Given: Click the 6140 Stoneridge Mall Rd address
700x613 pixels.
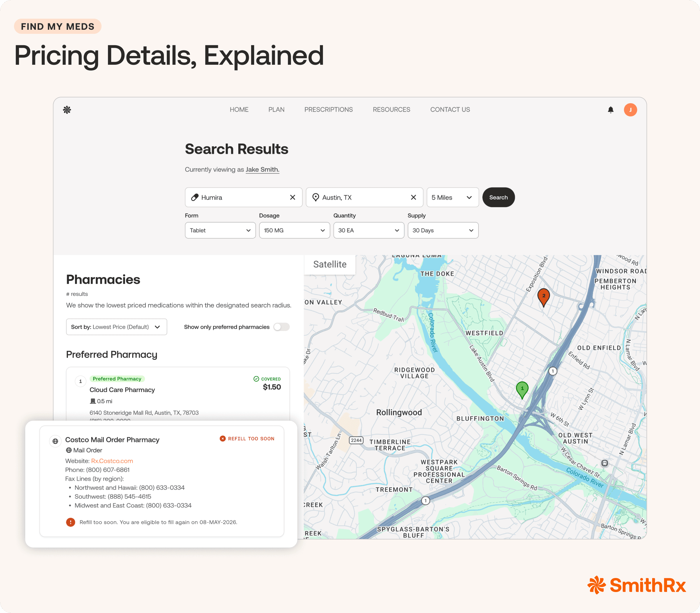Looking at the screenshot, I should coord(144,413).
